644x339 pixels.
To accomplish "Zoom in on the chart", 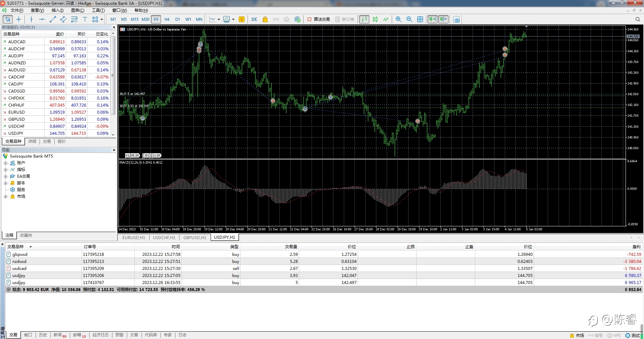I will tap(398, 19).
